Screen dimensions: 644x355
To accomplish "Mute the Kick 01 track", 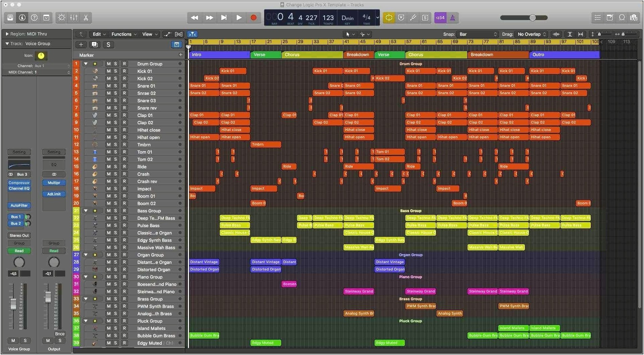I will pyautogui.click(x=109, y=71).
